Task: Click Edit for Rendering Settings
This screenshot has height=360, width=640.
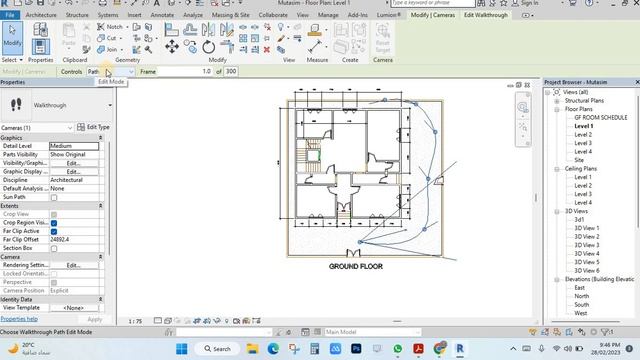Action: [74, 265]
